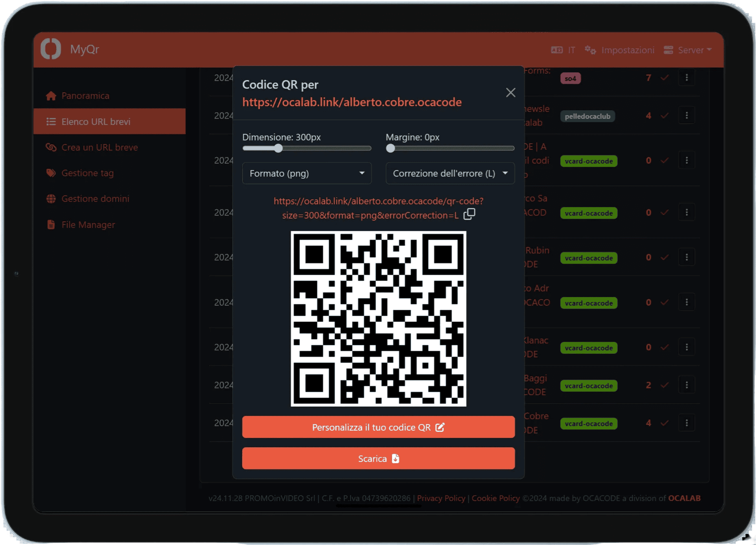
Task: Open the Cookie Policy footer link
Action: [495, 498]
